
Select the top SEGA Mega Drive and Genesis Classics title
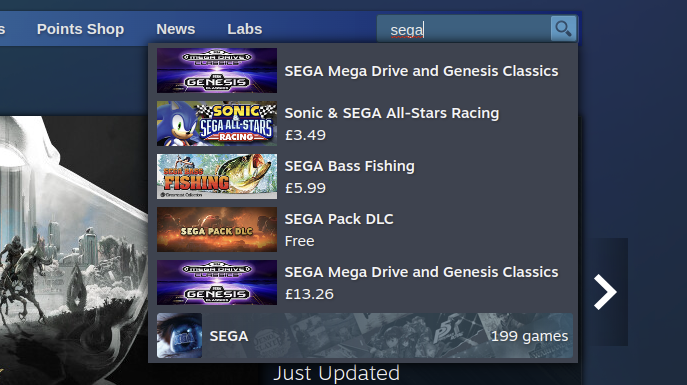click(421, 71)
